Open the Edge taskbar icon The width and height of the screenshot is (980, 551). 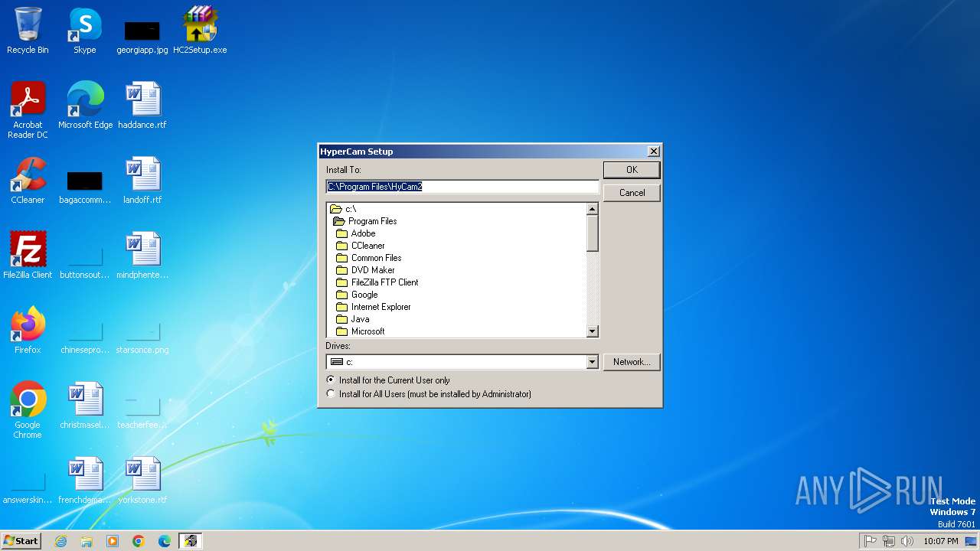coord(165,541)
